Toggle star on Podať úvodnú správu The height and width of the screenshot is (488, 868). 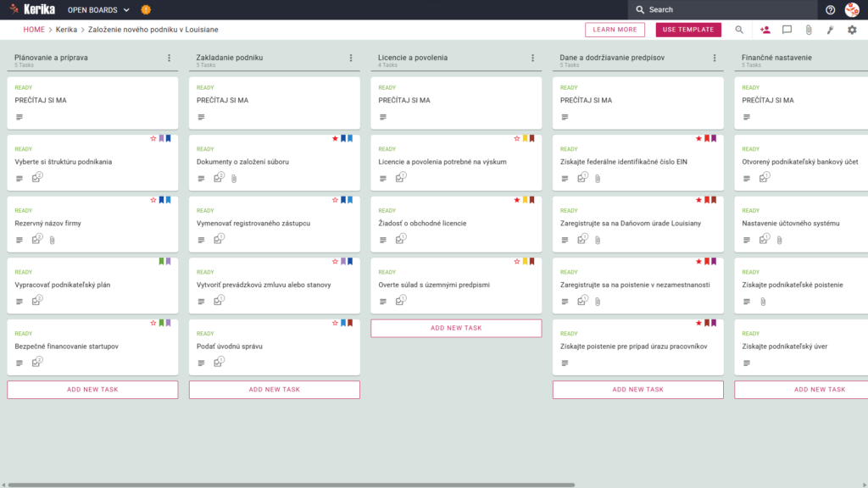point(335,323)
